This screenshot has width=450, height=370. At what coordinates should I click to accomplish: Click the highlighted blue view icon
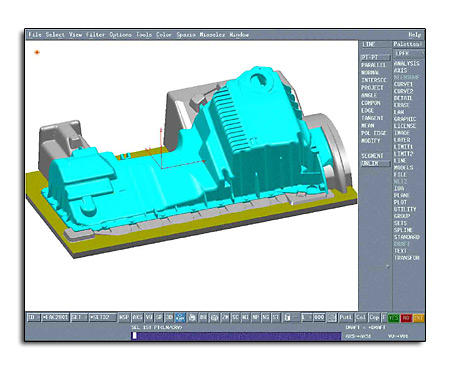click(180, 317)
